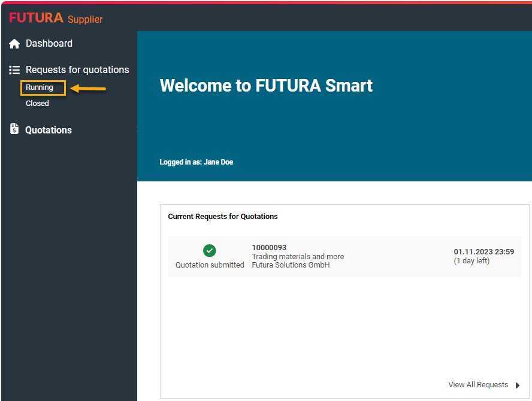Image resolution: width=532 pixels, height=401 pixels.
Task: Select Closed under Requests for quotations
Action: point(37,104)
